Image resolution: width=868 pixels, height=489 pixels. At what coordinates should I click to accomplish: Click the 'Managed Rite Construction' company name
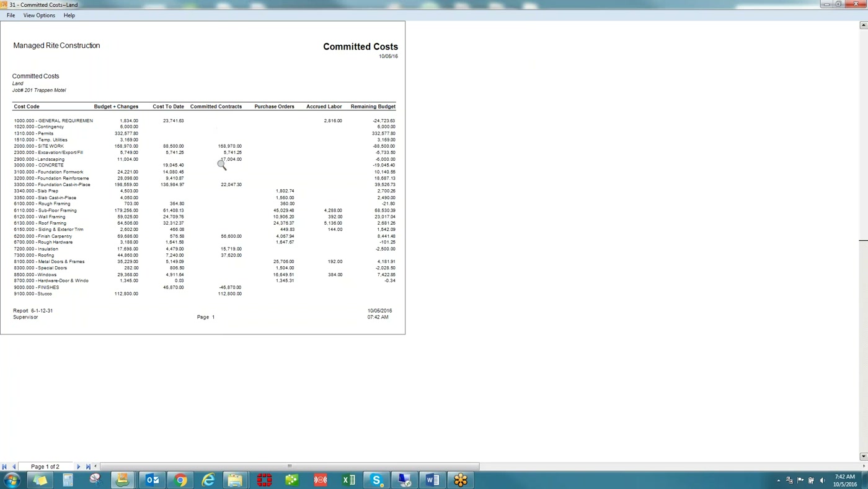point(56,45)
